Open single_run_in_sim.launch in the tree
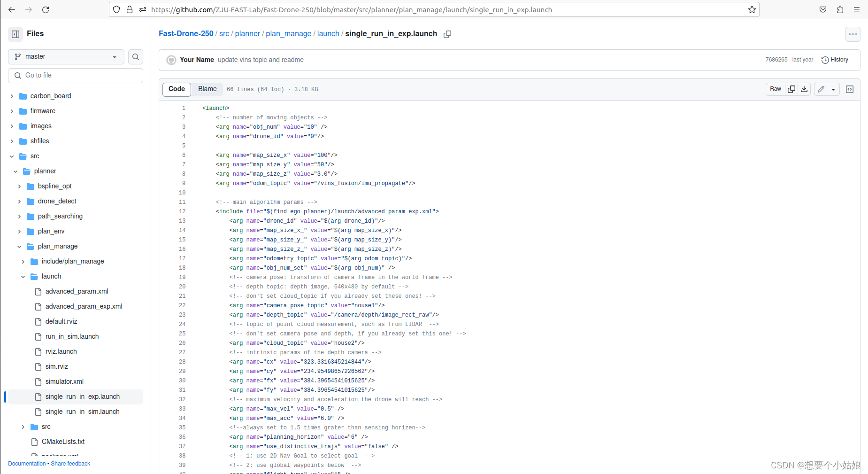The height and width of the screenshot is (474, 868). (83, 412)
